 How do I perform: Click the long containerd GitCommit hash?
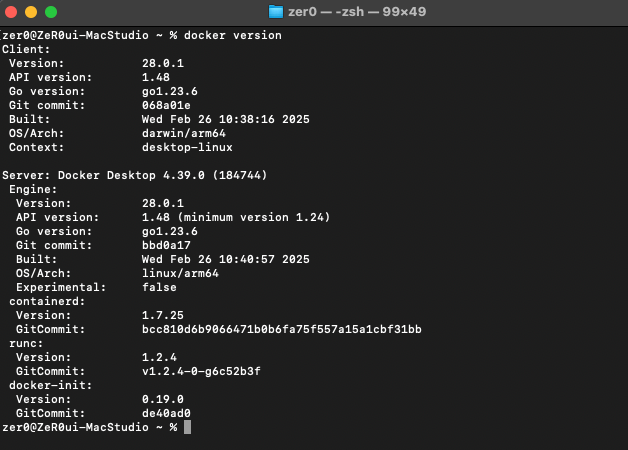pos(282,329)
